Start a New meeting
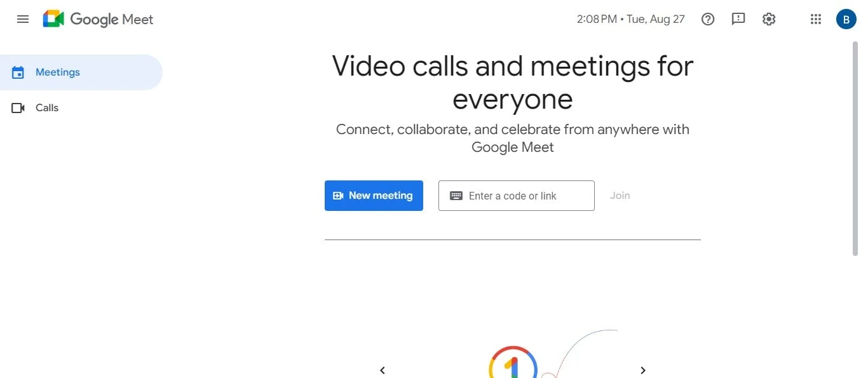Screen dimensions: 868x378 click(x=374, y=196)
